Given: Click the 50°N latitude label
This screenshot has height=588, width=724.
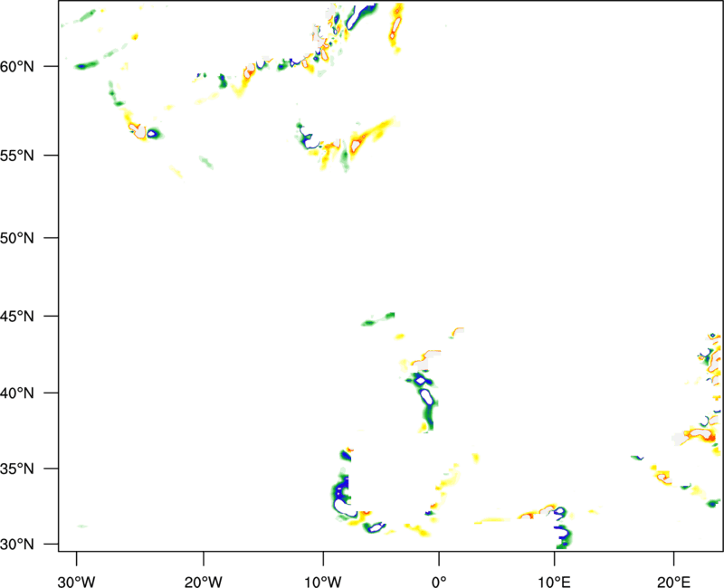Looking at the screenshot, I should [x=17, y=239].
